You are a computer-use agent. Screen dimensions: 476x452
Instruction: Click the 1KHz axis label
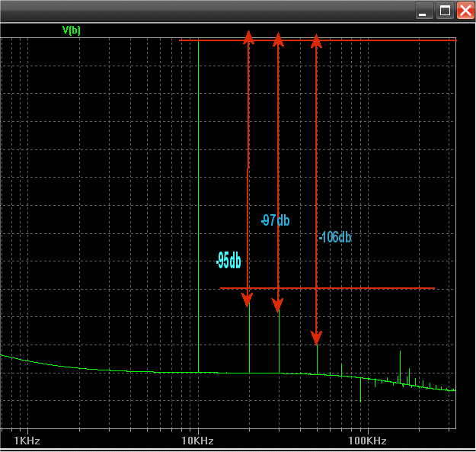[x=27, y=441]
